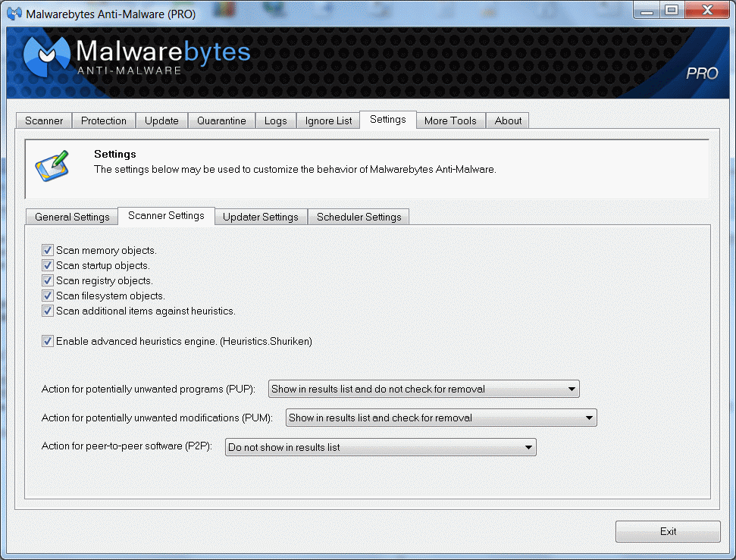Uncheck Scan memory objects

coord(48,250)
